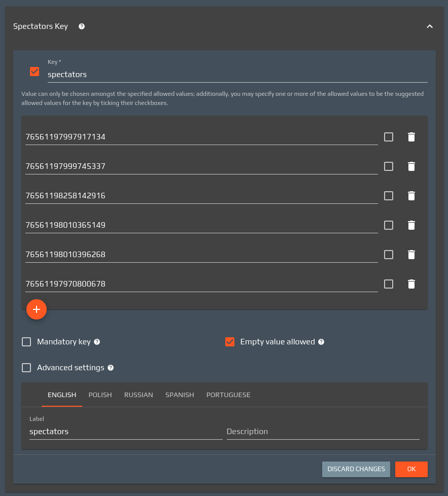Collapse the Spectators Key panel

(x=430, y=26)
